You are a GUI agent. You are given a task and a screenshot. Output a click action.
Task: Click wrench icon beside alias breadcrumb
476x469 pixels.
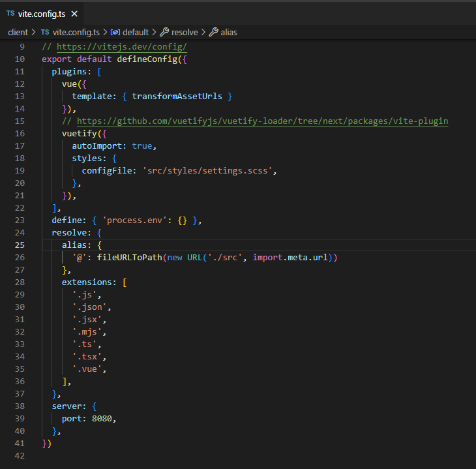click(213, 32)
